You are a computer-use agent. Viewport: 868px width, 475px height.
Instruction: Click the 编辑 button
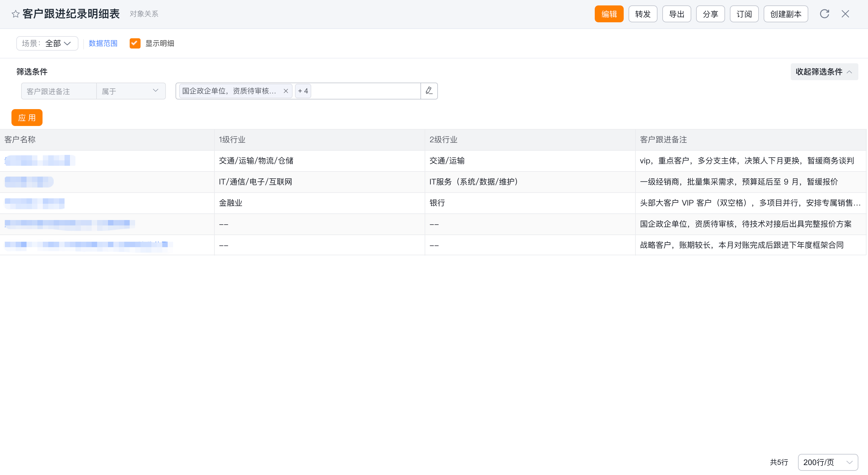[x=609, y=14]
